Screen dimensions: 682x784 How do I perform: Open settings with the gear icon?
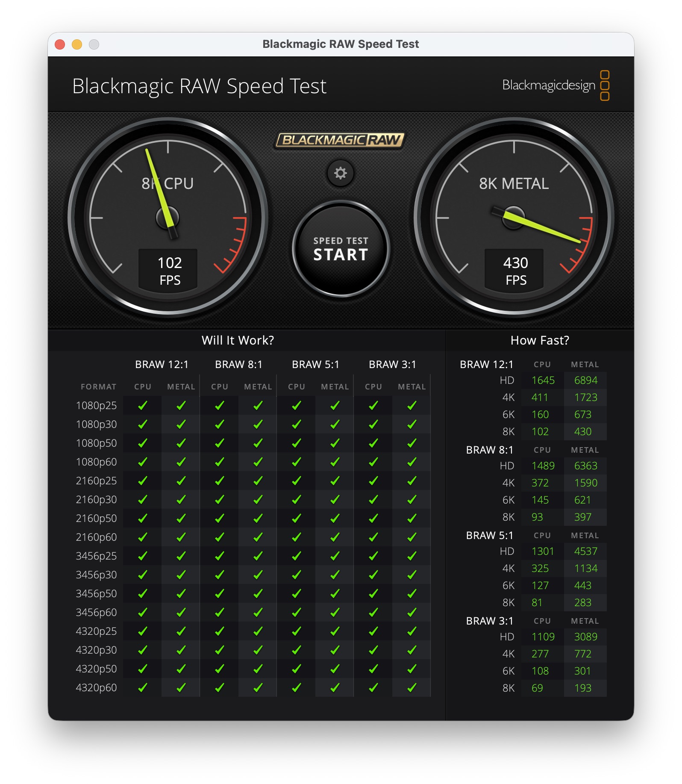click(x=340, y=173)
